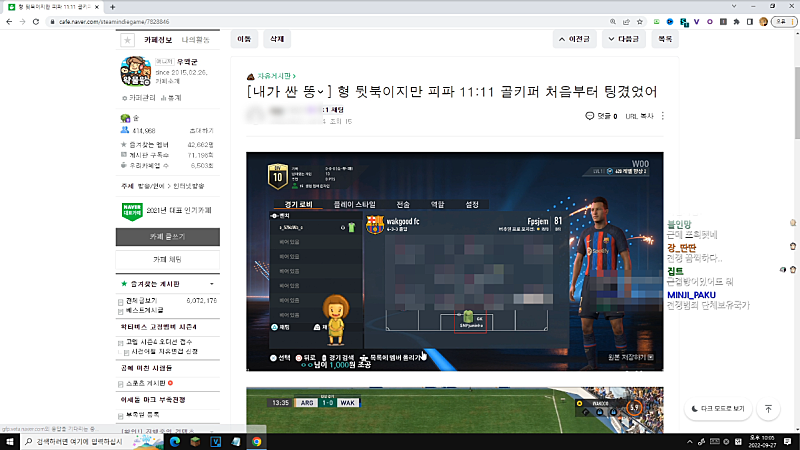
Task: Click the 목록 list button
Action: [x=665, y=39]
